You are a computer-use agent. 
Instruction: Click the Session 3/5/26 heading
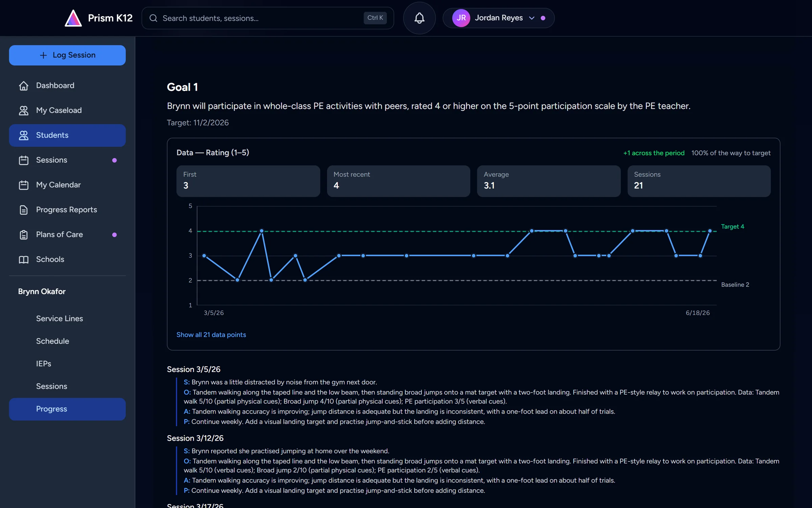pyautogui.click(x=194, y=369)
